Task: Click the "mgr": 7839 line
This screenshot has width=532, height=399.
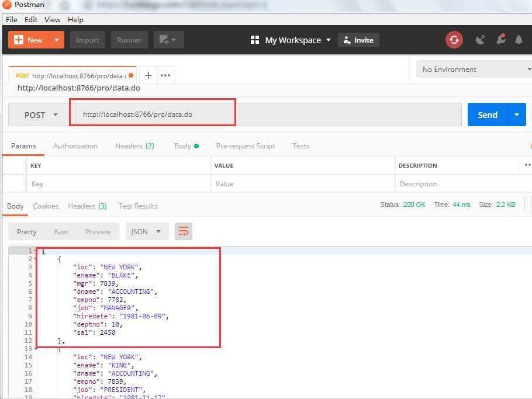Action: tap(96, 283)
